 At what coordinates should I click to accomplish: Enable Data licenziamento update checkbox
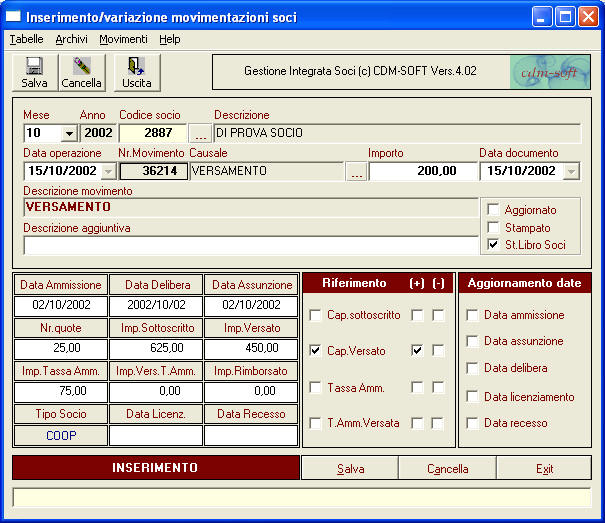point(472,396)
